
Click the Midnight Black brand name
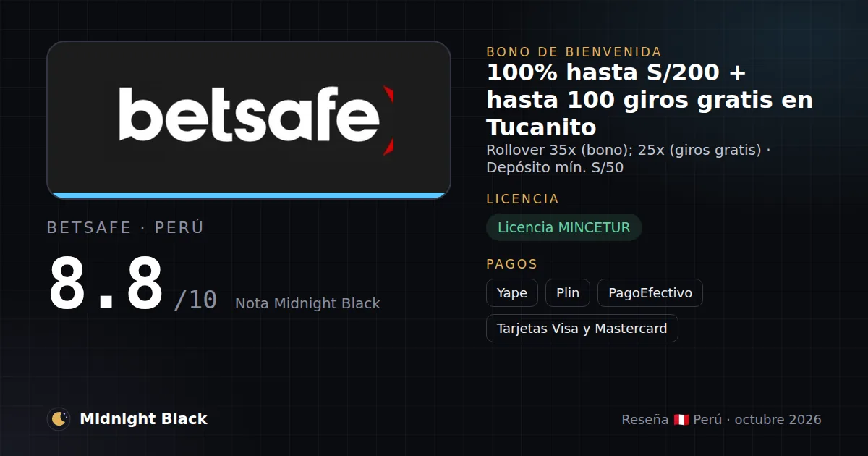[x=143, y=419]
